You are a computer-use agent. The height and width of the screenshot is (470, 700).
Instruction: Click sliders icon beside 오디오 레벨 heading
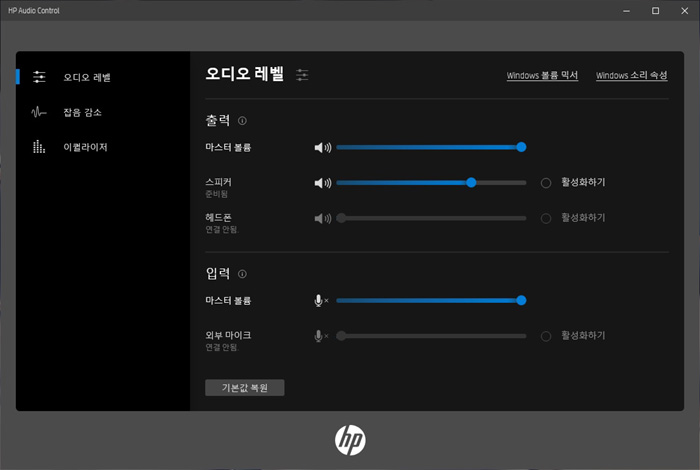coord(302,75)
